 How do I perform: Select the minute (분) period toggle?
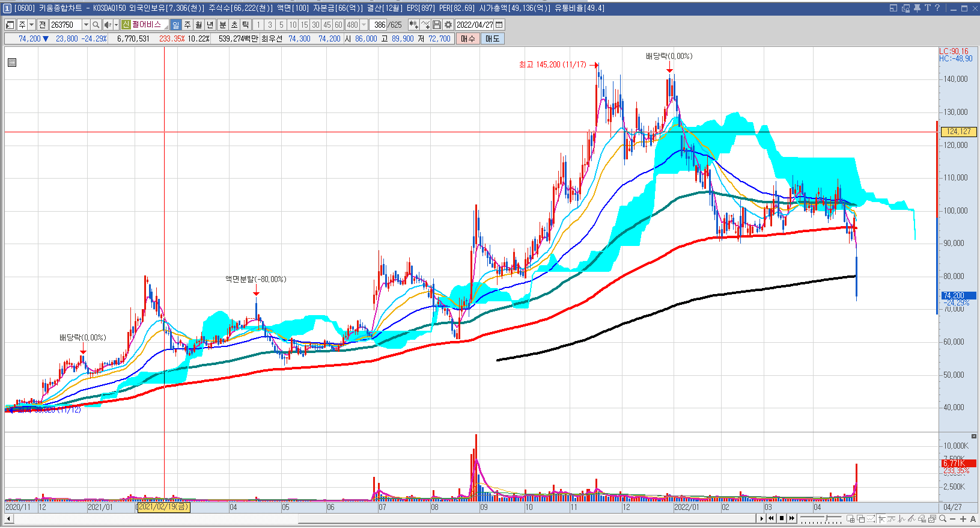[223, 25]
